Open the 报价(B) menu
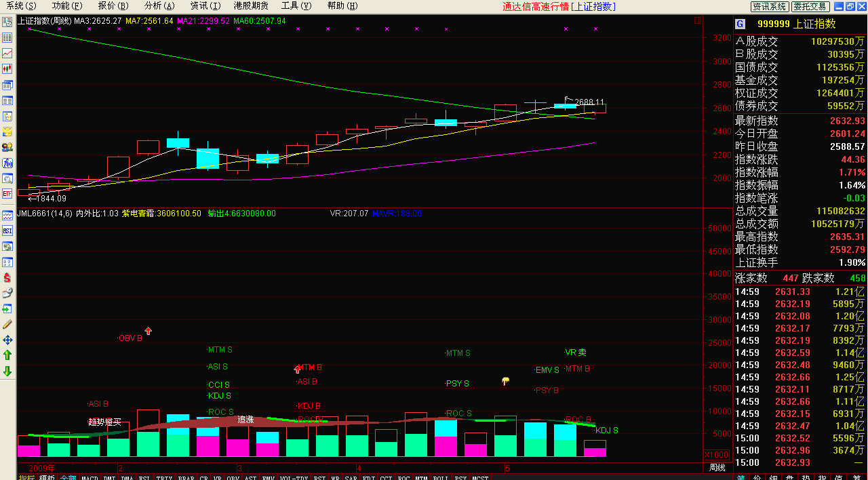The width and height of the screenshot is (868, 480). [113, 6]
